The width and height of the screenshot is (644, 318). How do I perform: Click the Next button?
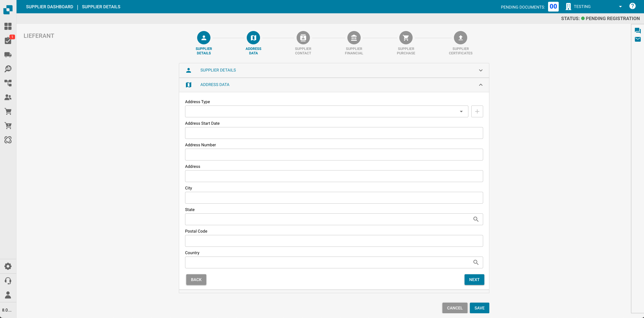coord(474,280)
